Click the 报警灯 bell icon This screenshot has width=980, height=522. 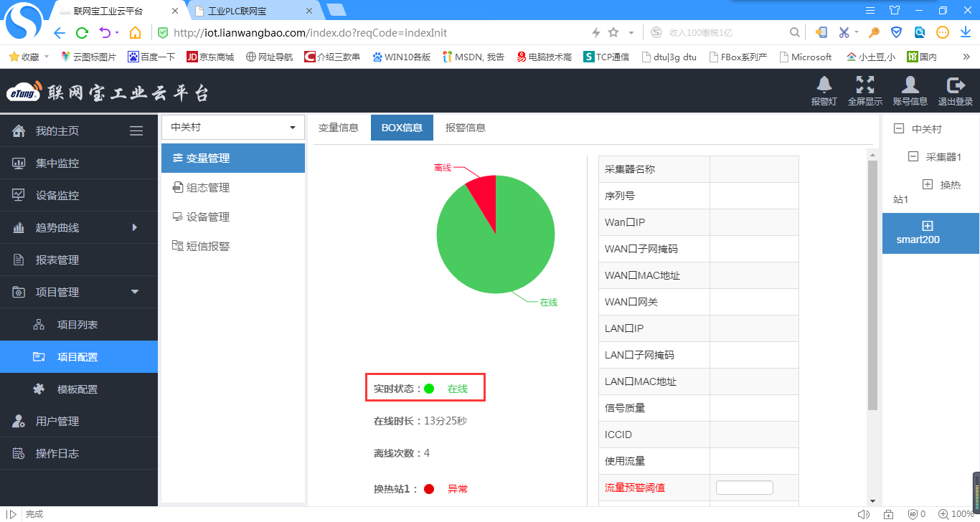(824, 84)
